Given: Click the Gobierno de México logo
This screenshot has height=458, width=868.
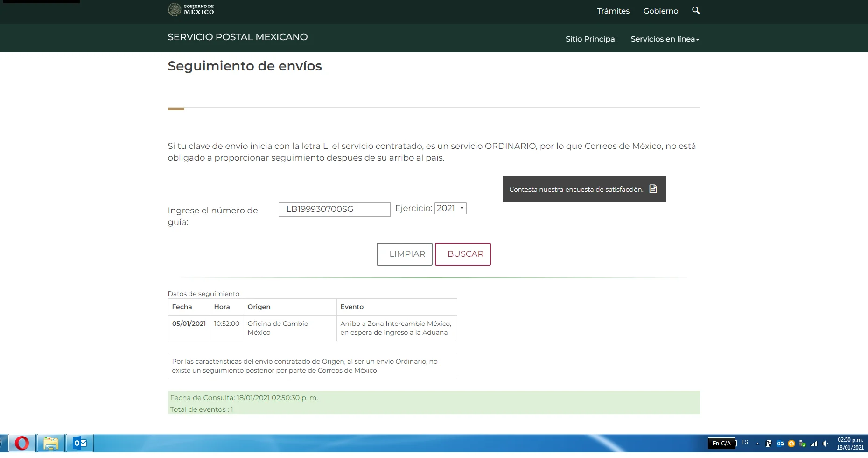Looking at the screenshot, I should (x=191, y=10).
